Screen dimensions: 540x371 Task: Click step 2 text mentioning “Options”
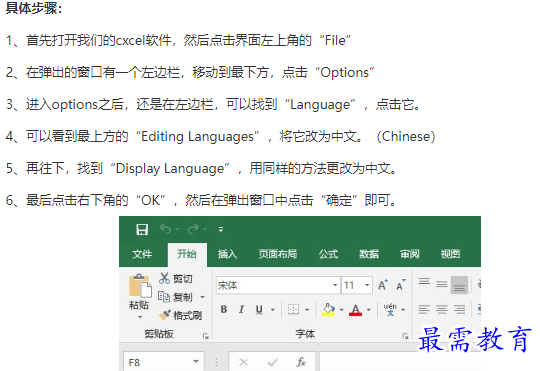pos(190,72)
